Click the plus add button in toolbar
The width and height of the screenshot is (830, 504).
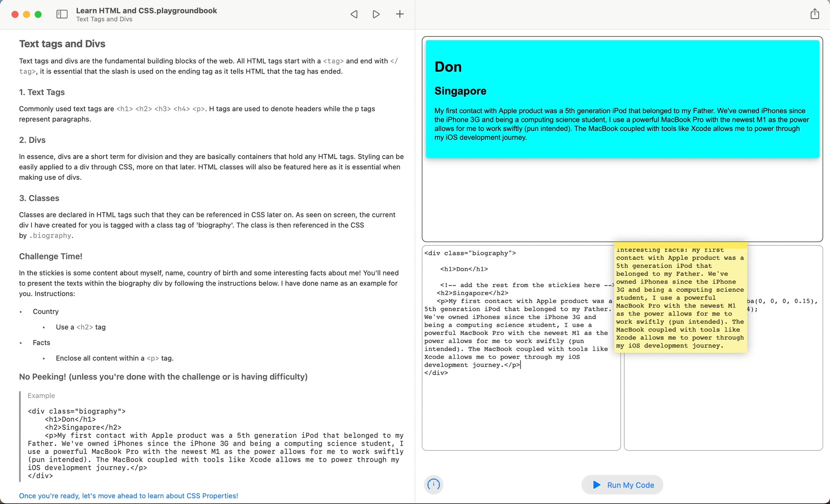coord(400,14)
